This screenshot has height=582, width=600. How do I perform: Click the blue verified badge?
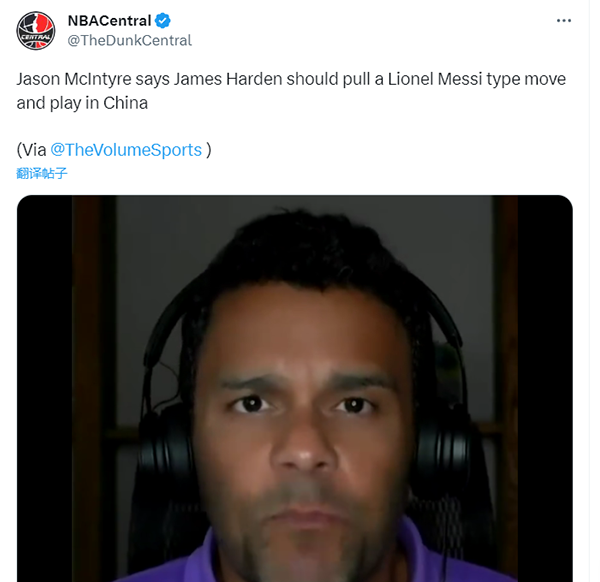coord(163,21)
